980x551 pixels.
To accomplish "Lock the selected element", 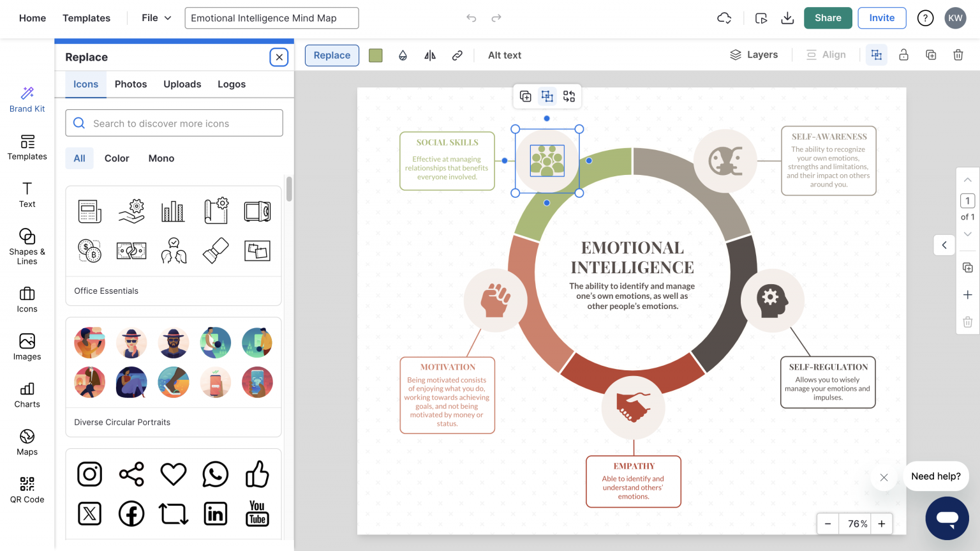I will (903, 54).
